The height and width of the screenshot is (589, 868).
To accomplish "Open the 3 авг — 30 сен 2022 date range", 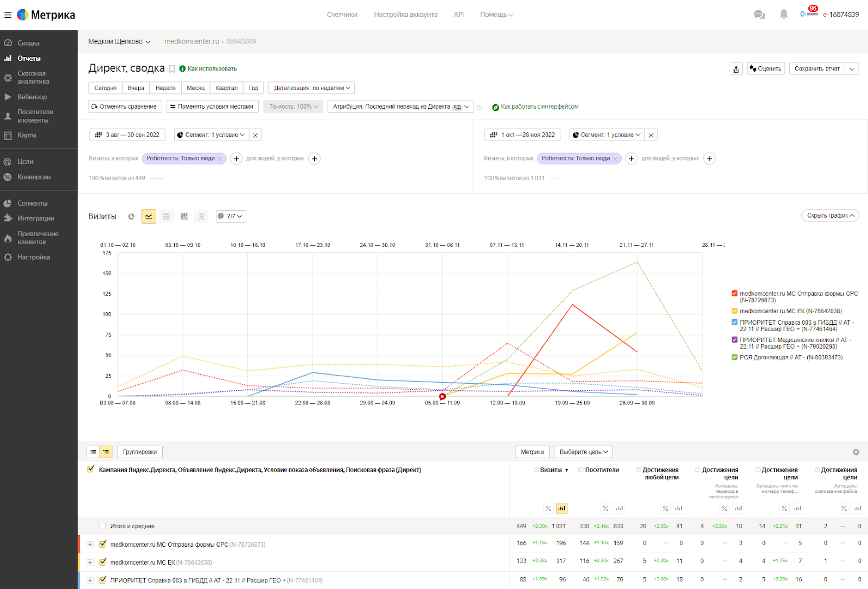I will (x=127, y=135).
